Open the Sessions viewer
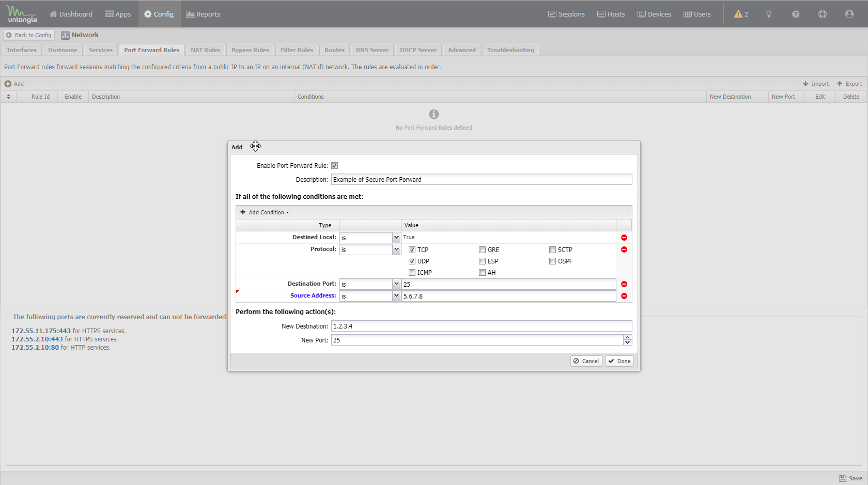This screenshot has height=485, width=868. coord(566,14)
